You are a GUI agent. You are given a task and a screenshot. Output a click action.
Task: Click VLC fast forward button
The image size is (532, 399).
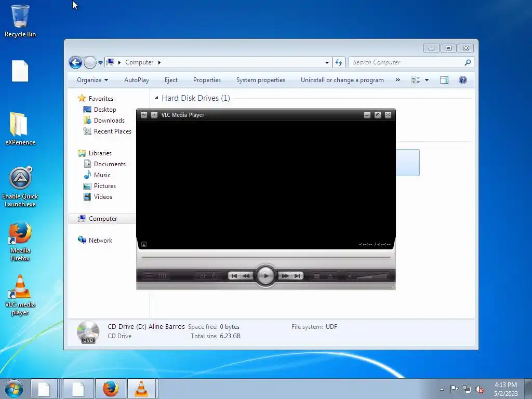(285, 276)
